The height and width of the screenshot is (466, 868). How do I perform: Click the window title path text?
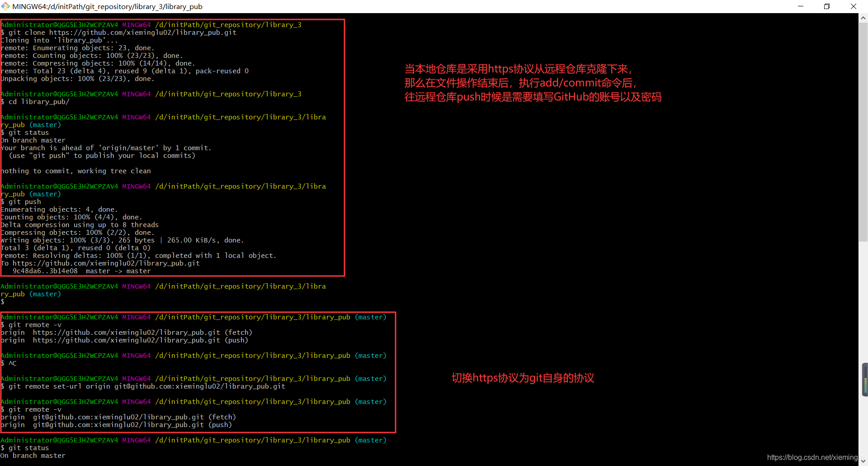108,7
